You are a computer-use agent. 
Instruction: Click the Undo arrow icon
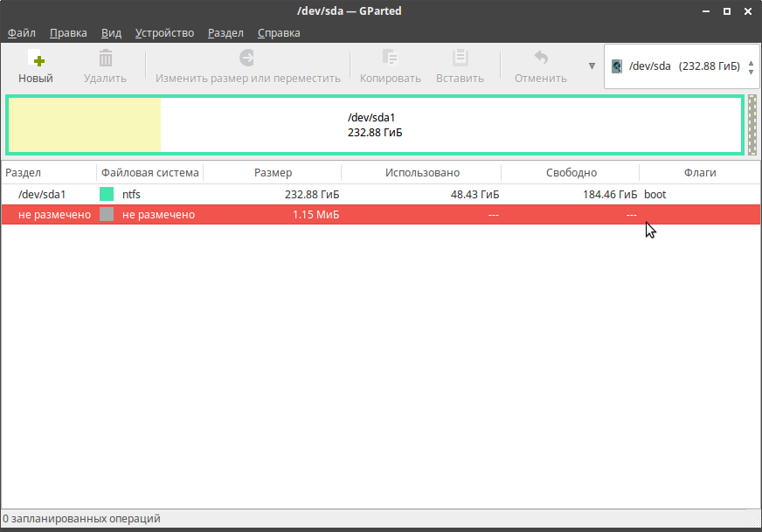coord(541,58)
